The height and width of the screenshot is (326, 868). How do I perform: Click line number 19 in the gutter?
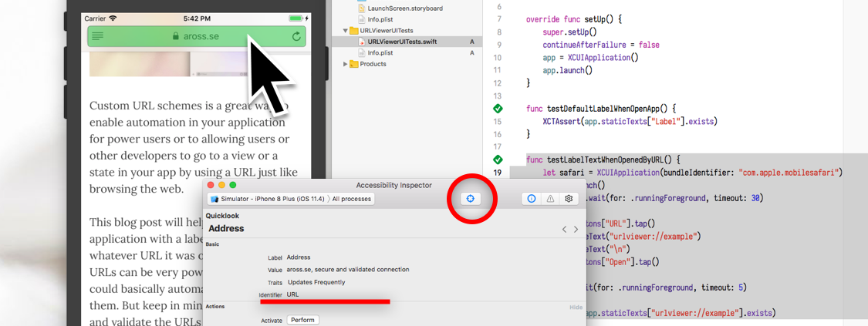click(x=498, y=173)
